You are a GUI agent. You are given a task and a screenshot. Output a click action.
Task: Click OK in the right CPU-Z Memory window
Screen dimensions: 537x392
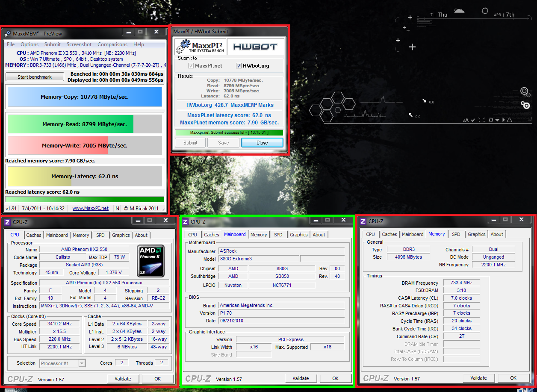513,378
